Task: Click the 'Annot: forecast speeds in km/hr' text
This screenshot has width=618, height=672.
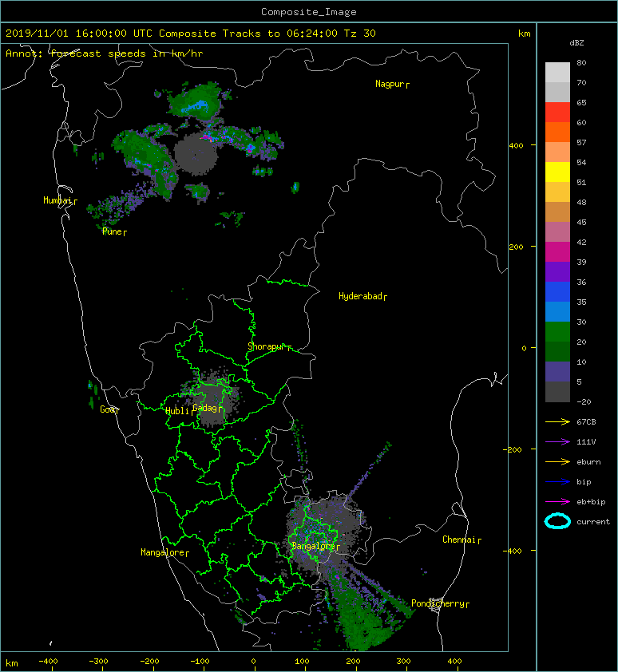Action: (x=105, y=53)
